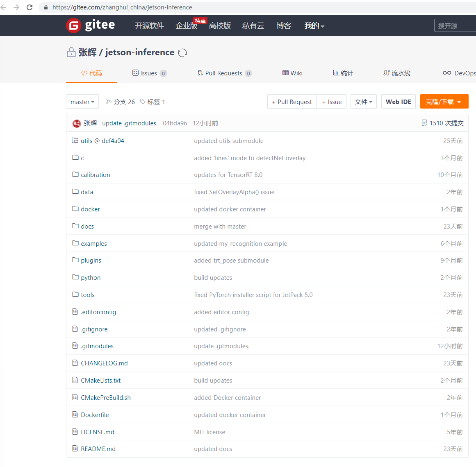Click the file icon for .editorconfig
Image resolution: width=476 pixels, height=467 pixels.
pyautogui.click(x=75, y=311)
